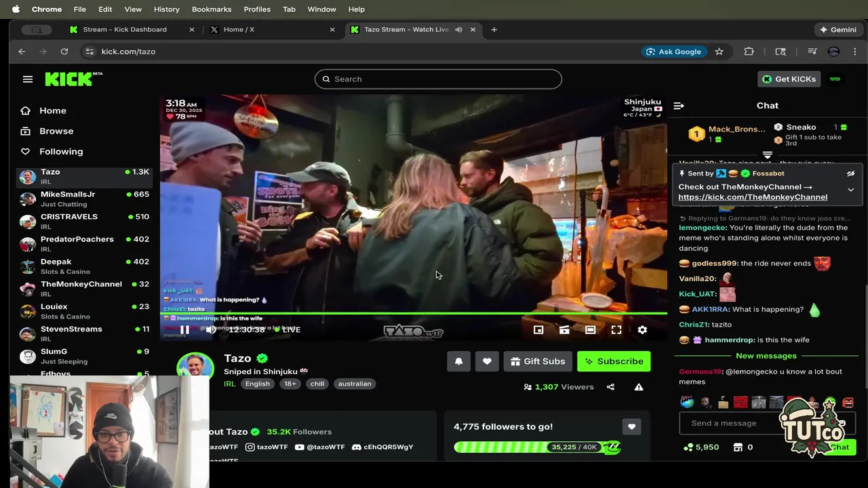This screenshot has width=868, height=488.
Task: Open MikeSmallsJr channel in sidebar
Action: pos(84,199)
